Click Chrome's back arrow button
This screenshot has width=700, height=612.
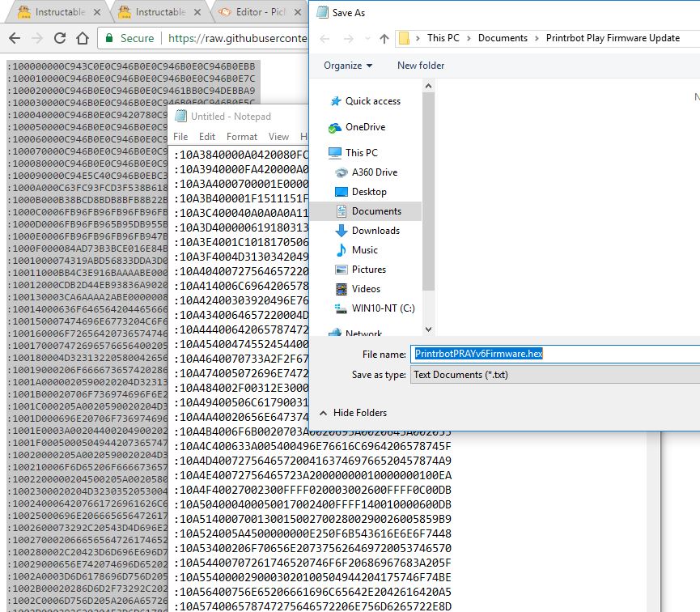(15, 38)
